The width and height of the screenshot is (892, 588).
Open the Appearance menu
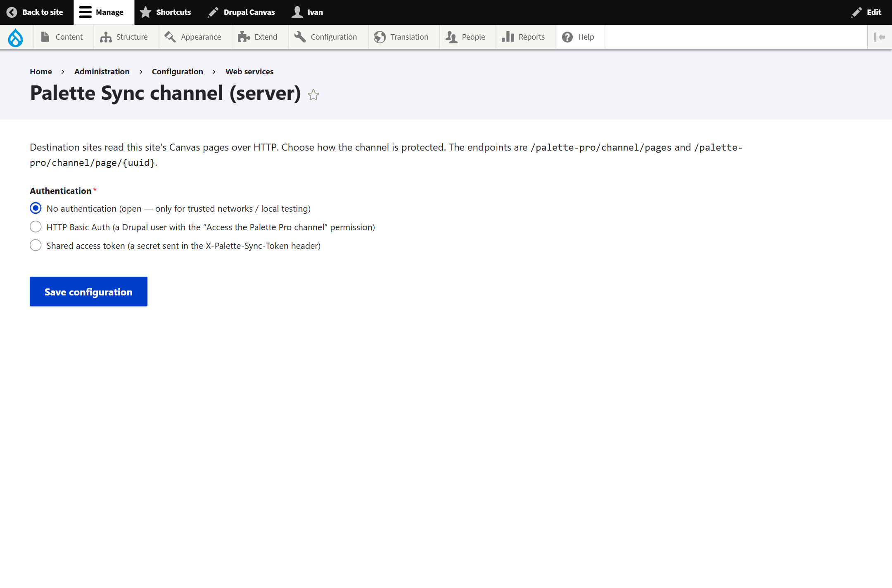pyautogui.click(x=195, y=37)
